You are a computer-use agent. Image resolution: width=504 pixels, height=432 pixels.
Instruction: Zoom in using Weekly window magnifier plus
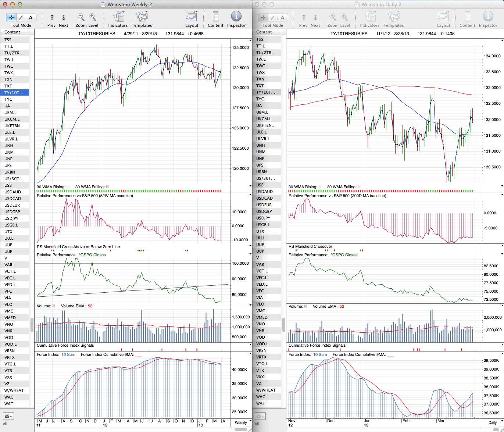pos(93,17)
